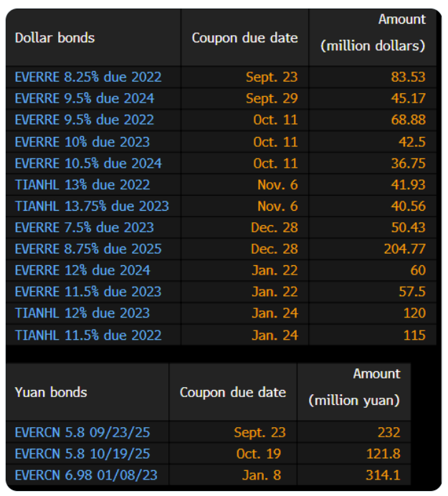This screenshot has height=496, width=448.
Task: Open the EVERRE 8.25% due 2022 bond
Action: click(x=88, y=77)
